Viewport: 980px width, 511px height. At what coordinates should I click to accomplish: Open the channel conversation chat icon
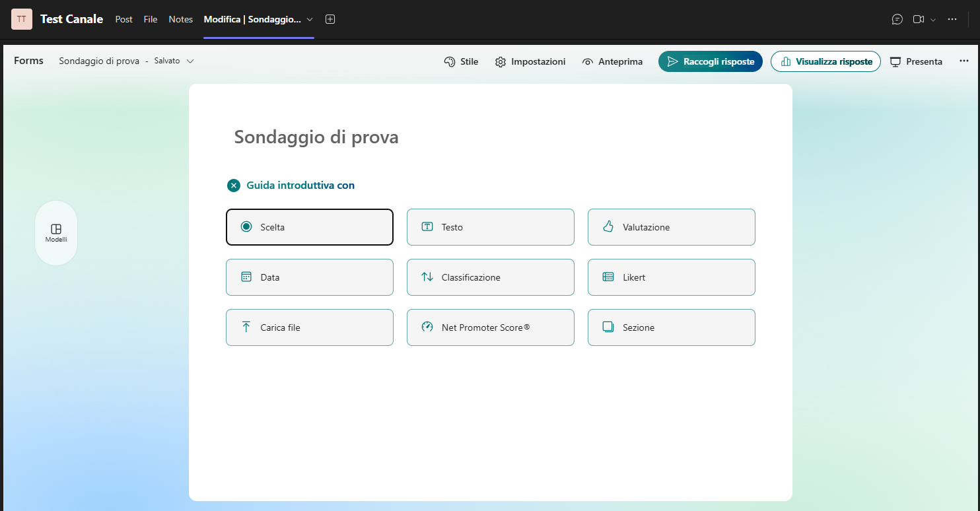pos(897,19)
